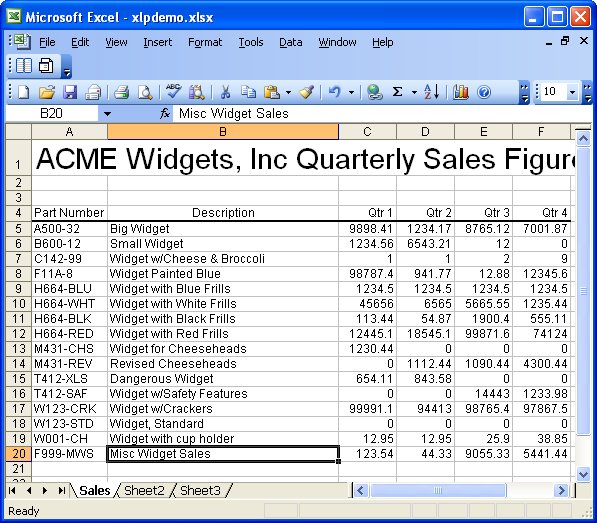Click the Name Box showing B20
597x523 pixels.
tap(51, 113)
